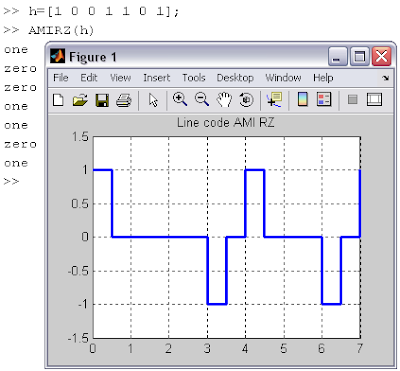Click the y-axis label -0.5
Image resolution: width=400 pixels, height=371 pixels.
tap(78, 271)
